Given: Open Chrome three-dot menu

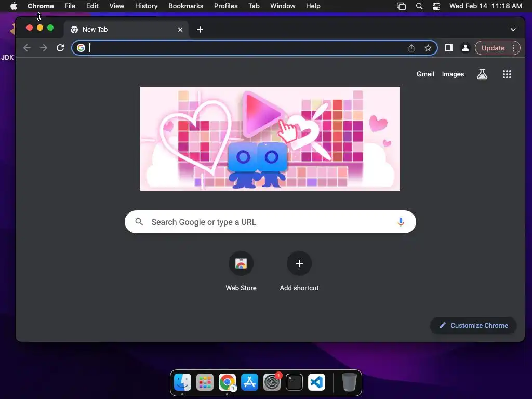Looking at the screenshot, I should (x=513, y=48).
